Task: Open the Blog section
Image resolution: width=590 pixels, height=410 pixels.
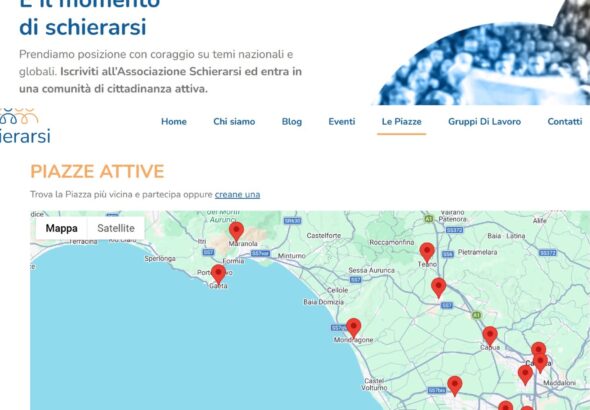Action: coord(292,122)
